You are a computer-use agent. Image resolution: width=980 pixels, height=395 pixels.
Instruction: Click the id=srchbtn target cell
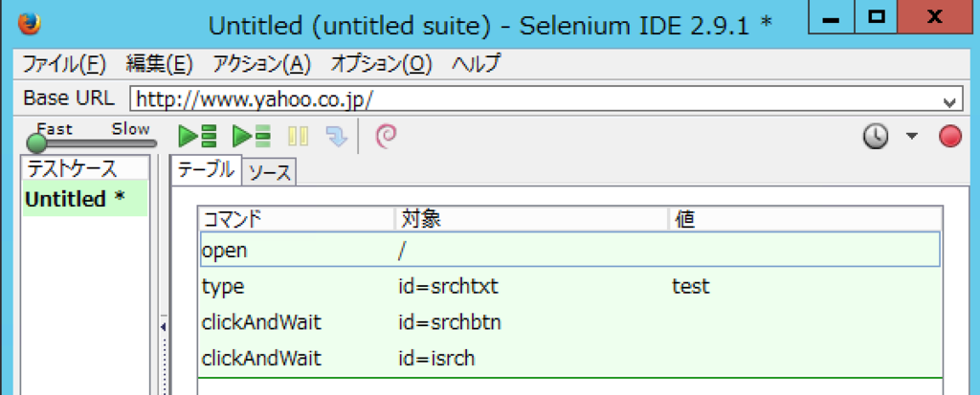tap(450, 322)
